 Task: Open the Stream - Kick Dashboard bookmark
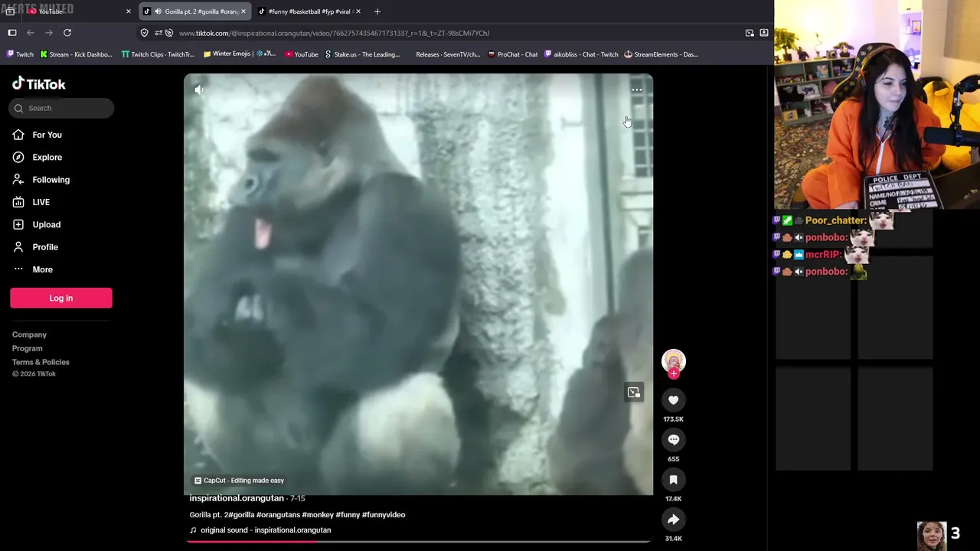coord(76,54)
